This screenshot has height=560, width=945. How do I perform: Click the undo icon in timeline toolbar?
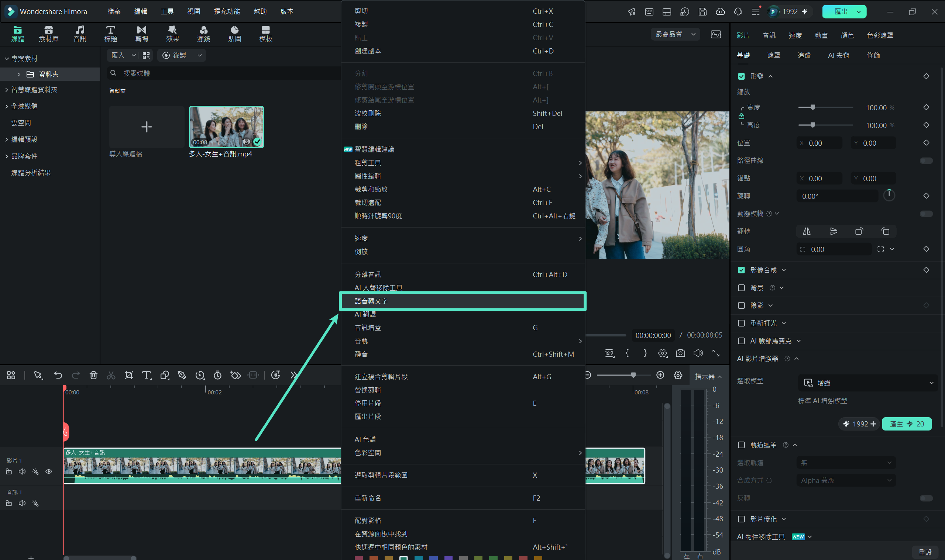click(x=58, y=375)
